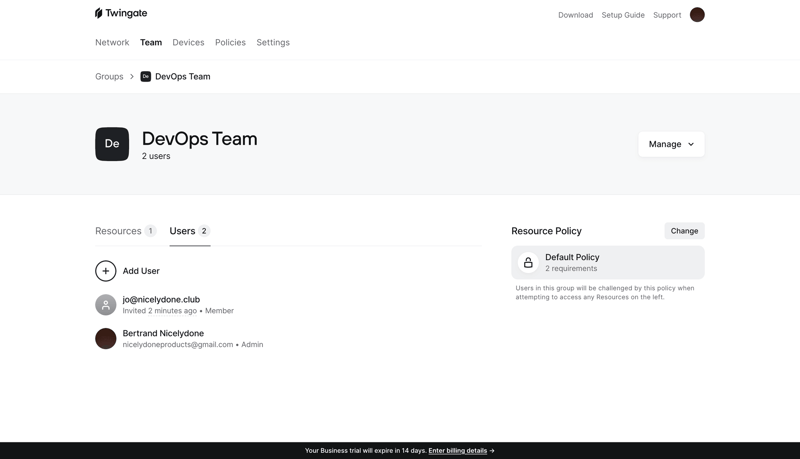The height and width of the screenshot is (459, 800).
Task: Click the Resource Policy heading
Action: (x=546, y=231)
